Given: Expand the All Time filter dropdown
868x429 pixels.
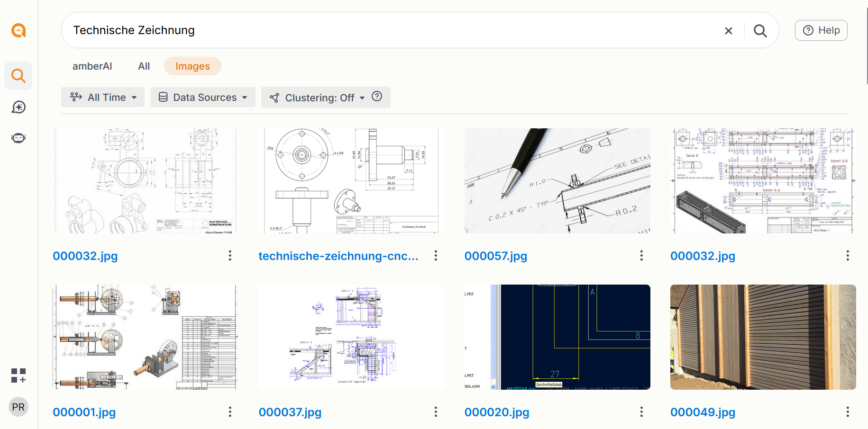Looking at the screenshot, I should click(x=103, y=97).
